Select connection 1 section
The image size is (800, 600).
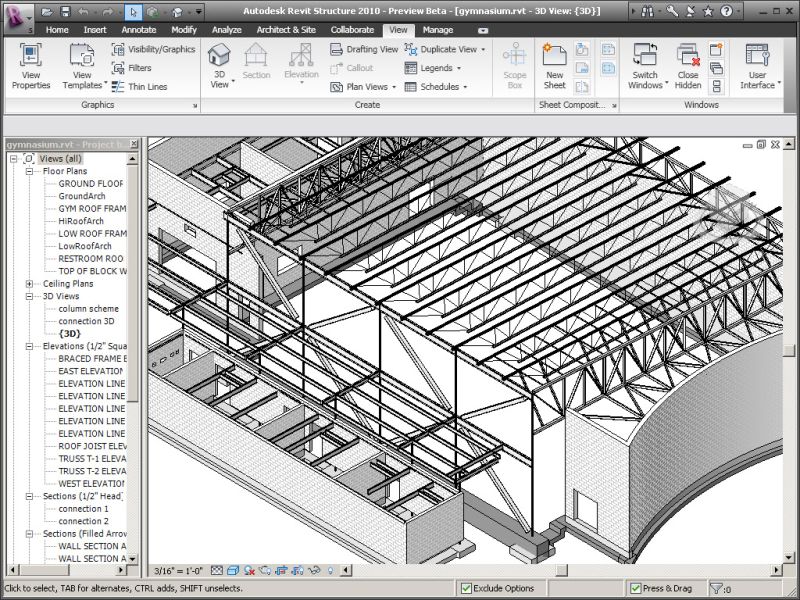(x=83, y=509)
